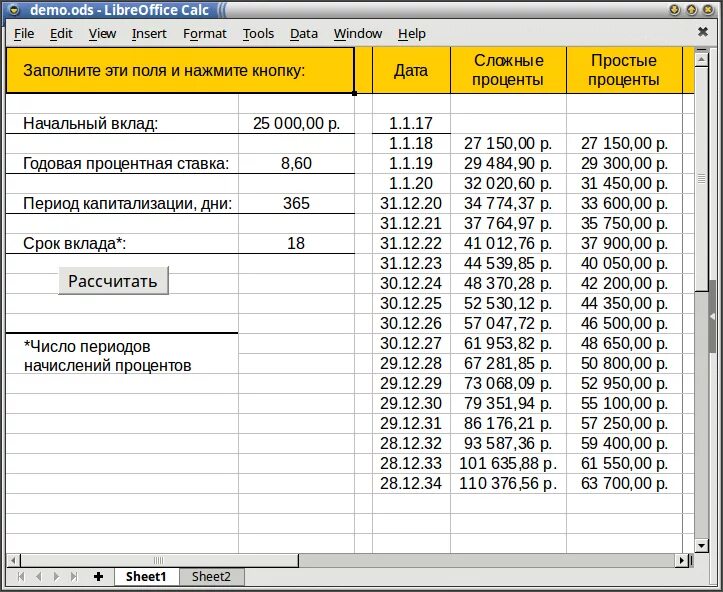
Task: Open the File menu
Action: tap(24, 34)
